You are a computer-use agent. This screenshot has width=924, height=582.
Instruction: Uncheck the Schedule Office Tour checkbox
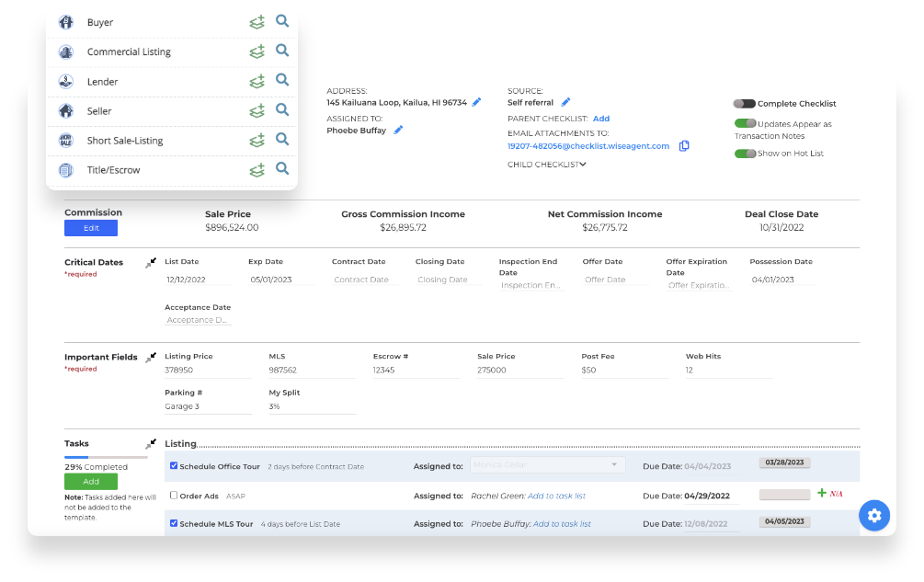pyautogui.click(x=174, y=466)
